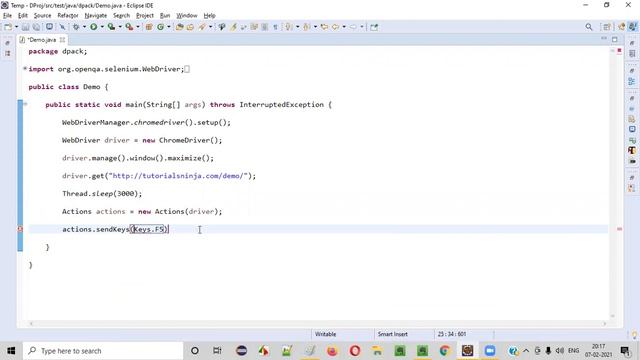This screenshot has width=640, height=360.
Task: Minimize the editor area button
Action: click(x=604, y=39)
